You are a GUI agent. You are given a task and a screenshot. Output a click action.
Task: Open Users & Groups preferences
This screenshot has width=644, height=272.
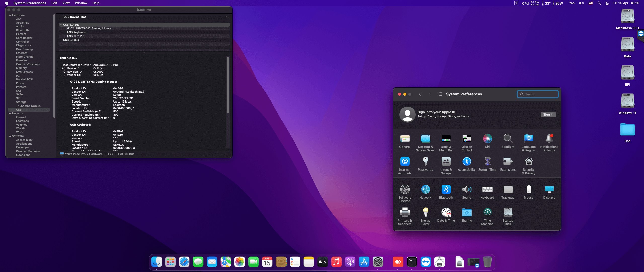click(446, 166)
